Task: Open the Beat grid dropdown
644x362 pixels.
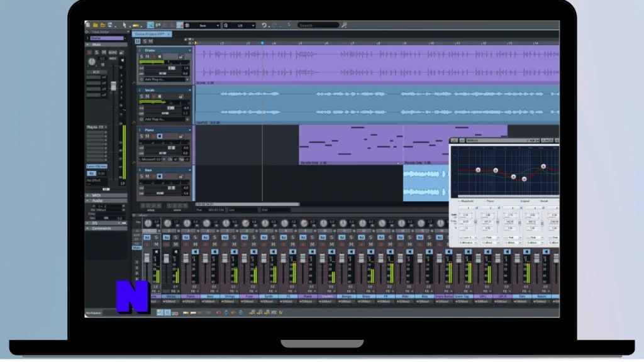Action: (218, 25)
